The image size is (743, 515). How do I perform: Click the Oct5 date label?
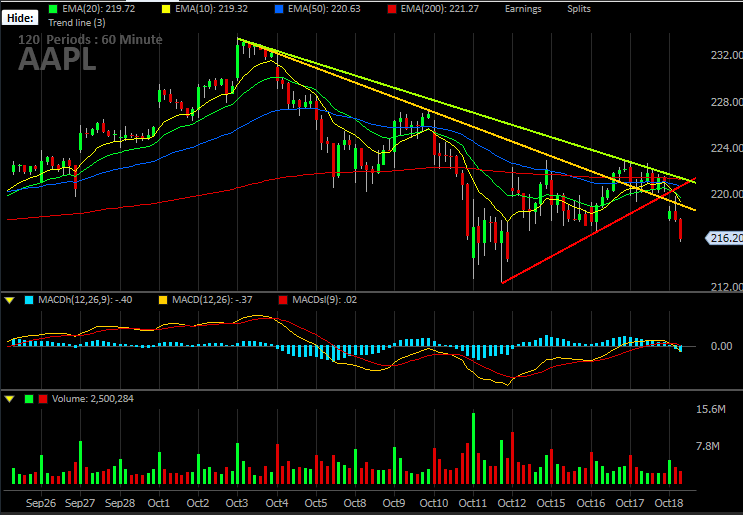(x=316, y=503)
